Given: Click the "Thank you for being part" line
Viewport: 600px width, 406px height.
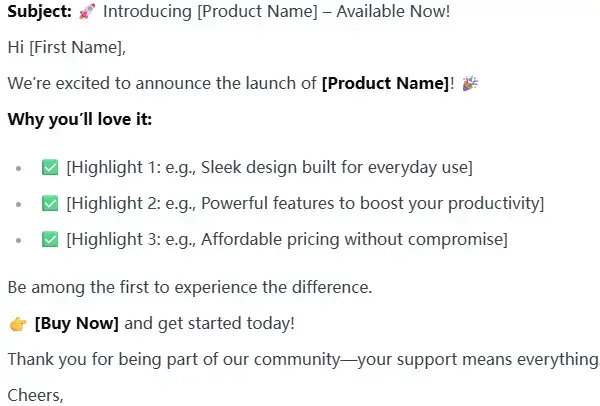Looking at the screenshot, I should point(302,359).
